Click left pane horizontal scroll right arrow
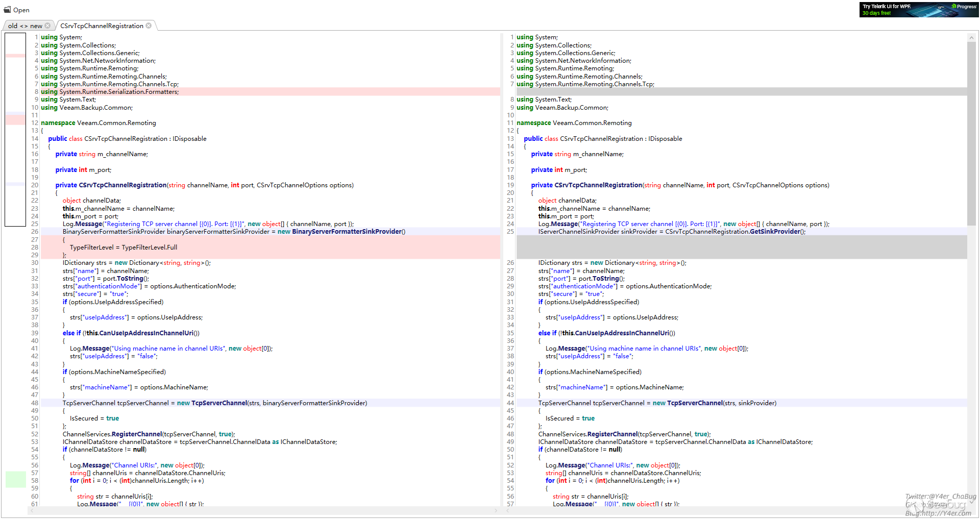 pos(496,510)
